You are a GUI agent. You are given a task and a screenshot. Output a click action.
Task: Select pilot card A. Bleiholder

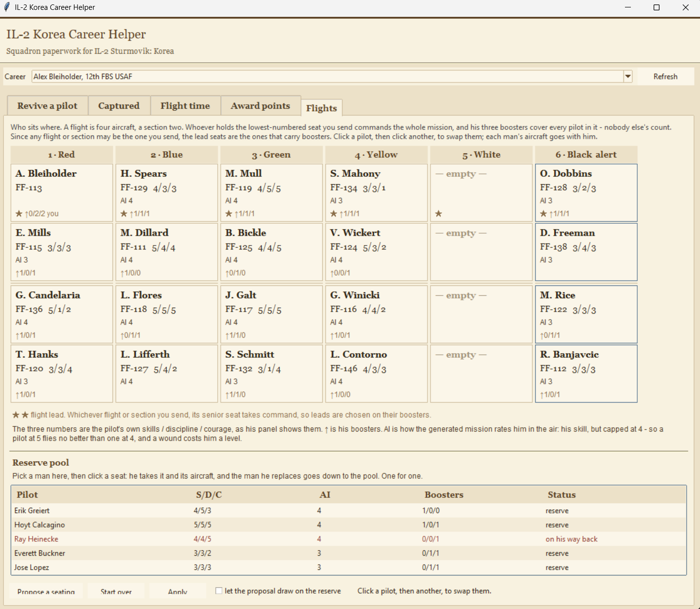click(62, 193)
